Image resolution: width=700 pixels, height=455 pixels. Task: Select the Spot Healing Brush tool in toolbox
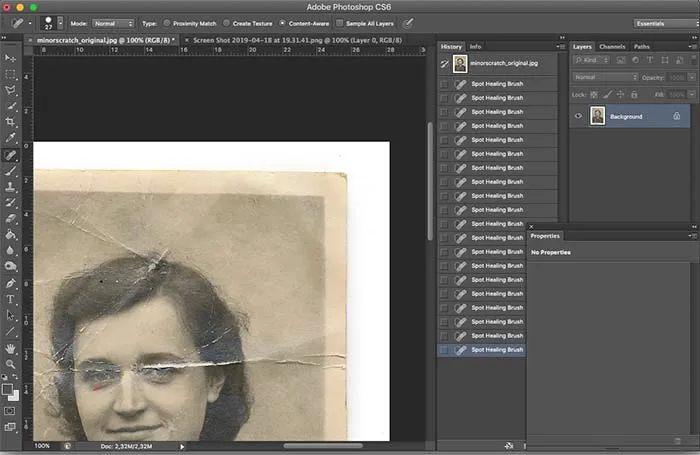pyautogui.click(x=10, y=155)
